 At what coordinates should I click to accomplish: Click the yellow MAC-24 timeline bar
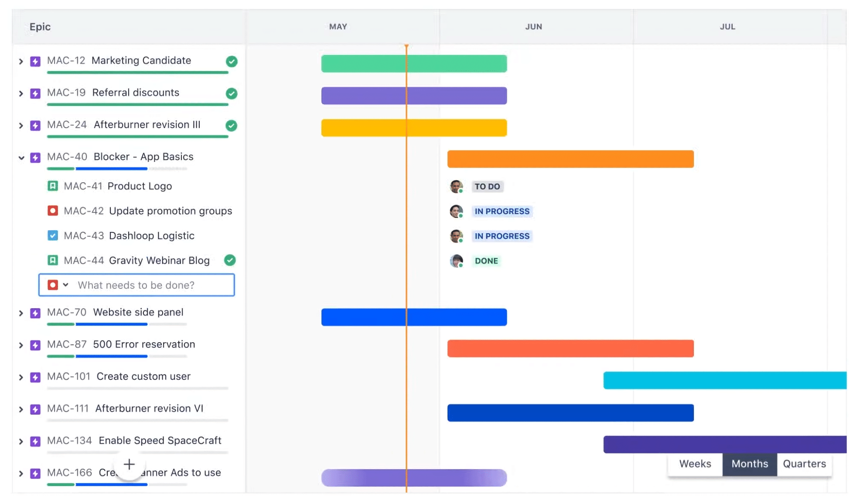pyautogui.click(x=414, y=128)
